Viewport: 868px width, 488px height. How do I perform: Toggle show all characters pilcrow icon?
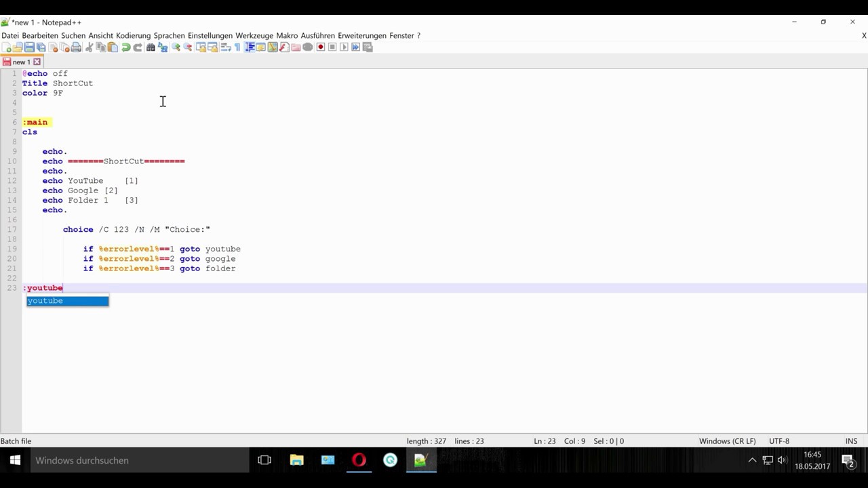click(x=237, y=47)
